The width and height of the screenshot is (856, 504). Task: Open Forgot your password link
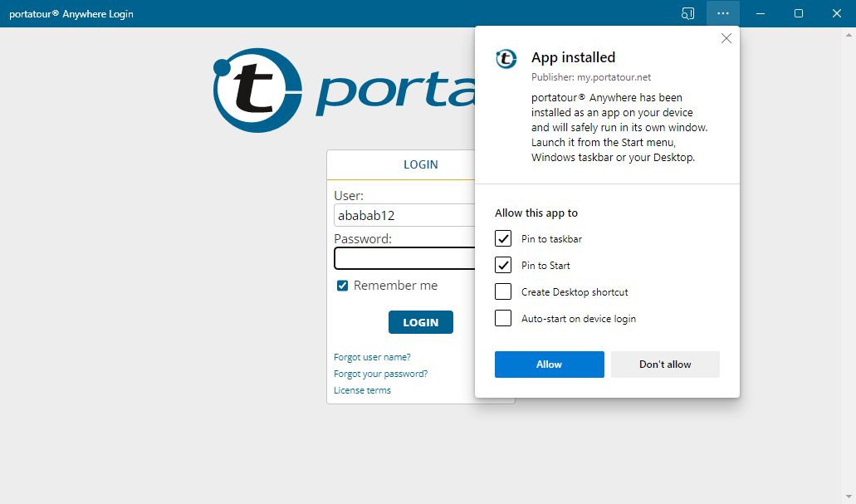pyautogui.click(x=380, y=374)
